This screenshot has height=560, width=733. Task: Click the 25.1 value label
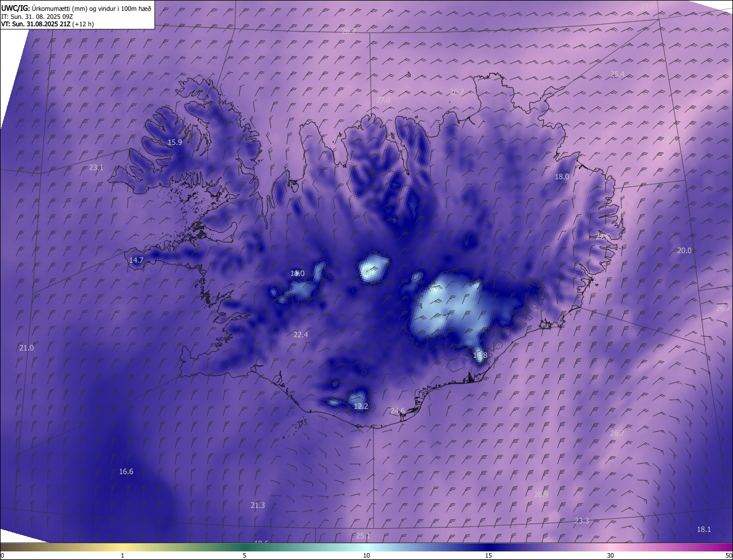(x=363, y=536)
